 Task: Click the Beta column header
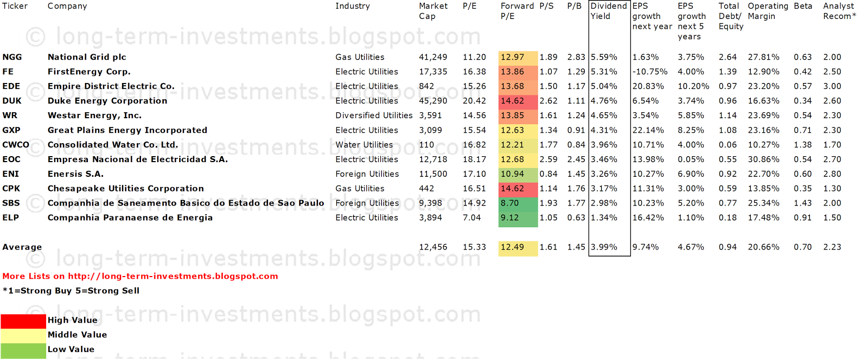tap(803, 6)
